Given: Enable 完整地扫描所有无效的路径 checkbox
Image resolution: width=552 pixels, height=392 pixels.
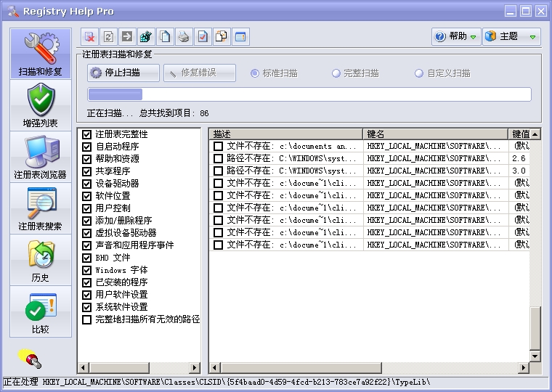Looking at the screenshot, I should pyautogui.click(x=86, y=319).
